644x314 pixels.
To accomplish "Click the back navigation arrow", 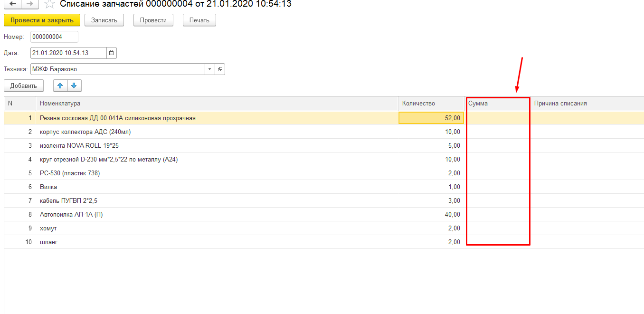I will [x=13, y=4].
